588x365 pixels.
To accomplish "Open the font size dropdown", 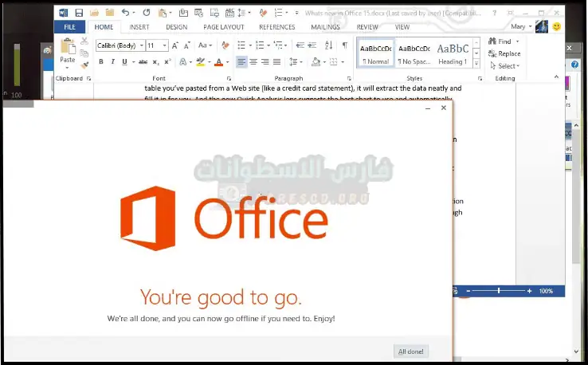I will pos(157,45).
